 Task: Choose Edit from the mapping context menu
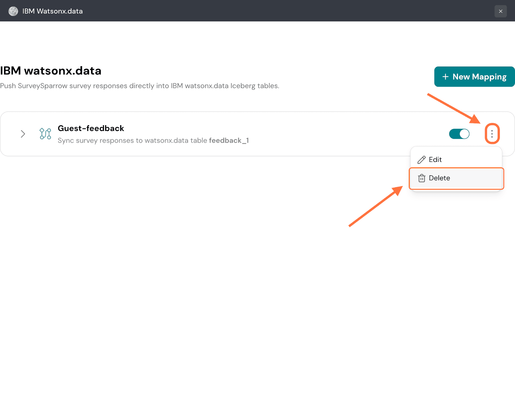(435, 160)
